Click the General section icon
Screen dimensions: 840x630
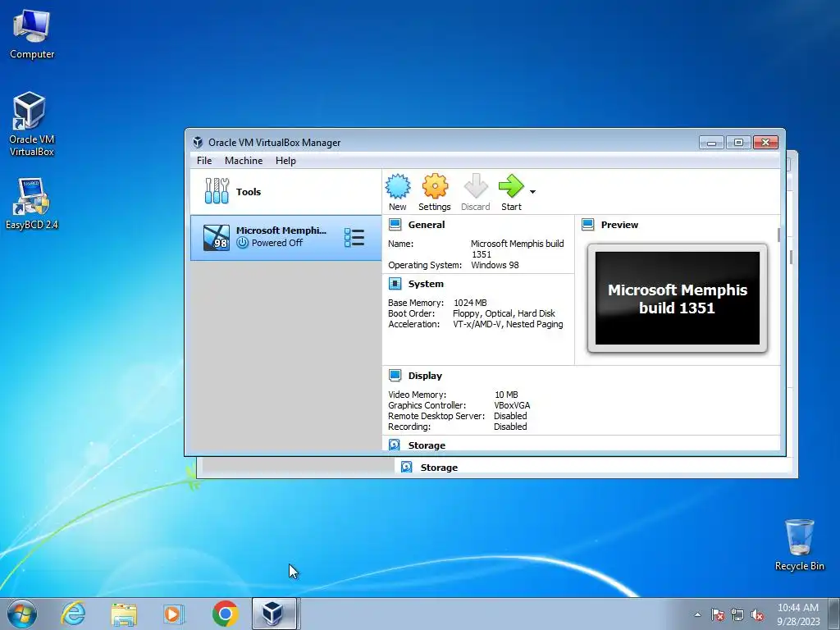click(x=395, y=225)
